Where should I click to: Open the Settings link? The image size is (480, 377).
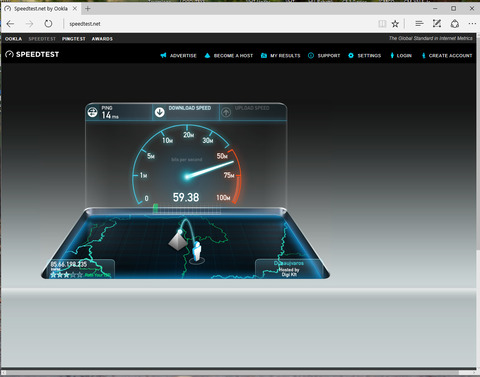click(369, 56)
